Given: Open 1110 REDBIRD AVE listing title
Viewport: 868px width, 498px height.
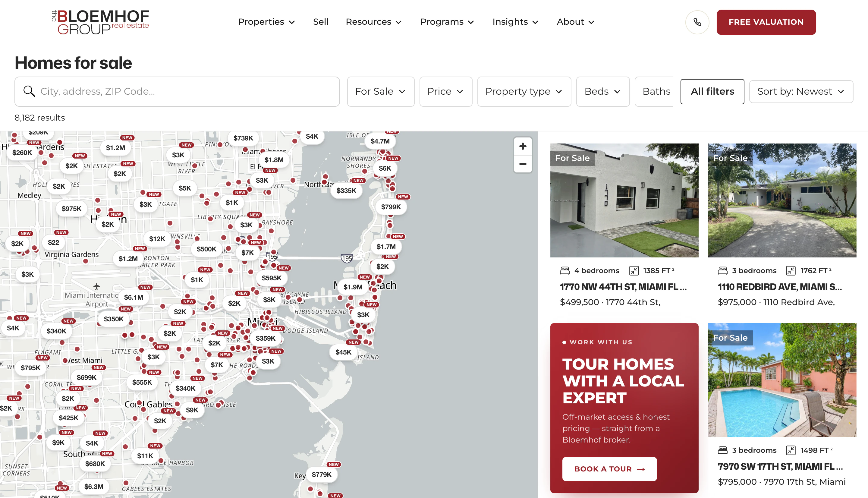Looking at the screenshot, I should point(779,287).
